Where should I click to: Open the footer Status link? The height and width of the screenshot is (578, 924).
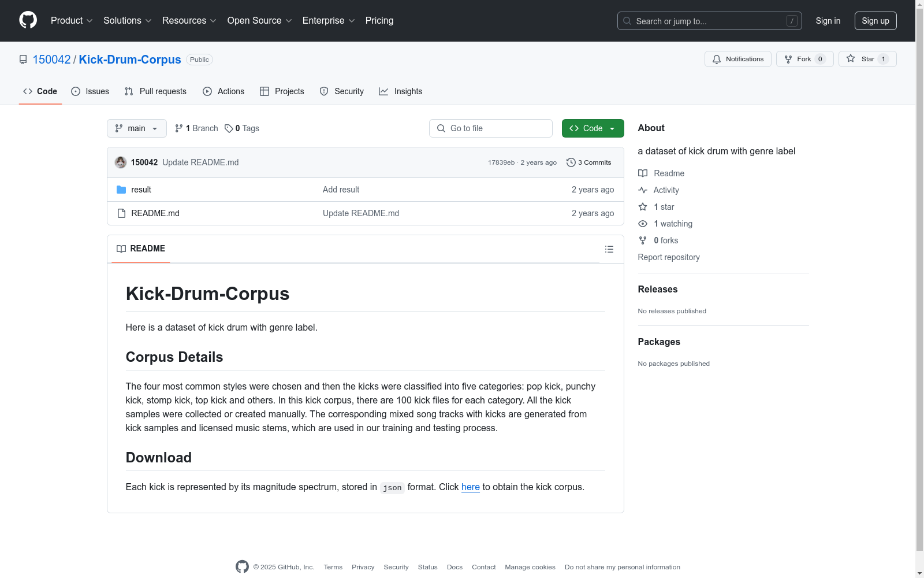pyautogui.click(x=428, y=567)
